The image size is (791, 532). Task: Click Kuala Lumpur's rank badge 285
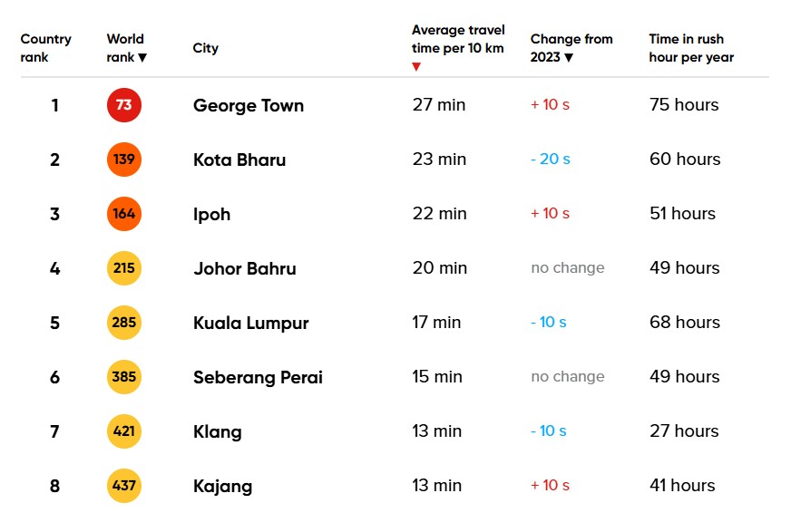pos(124,323)
